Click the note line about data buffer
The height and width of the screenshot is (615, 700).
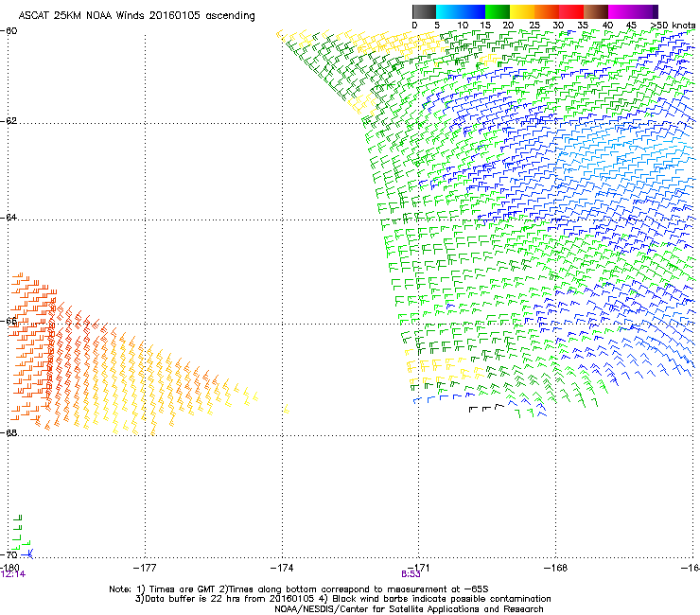click(342, 599)
